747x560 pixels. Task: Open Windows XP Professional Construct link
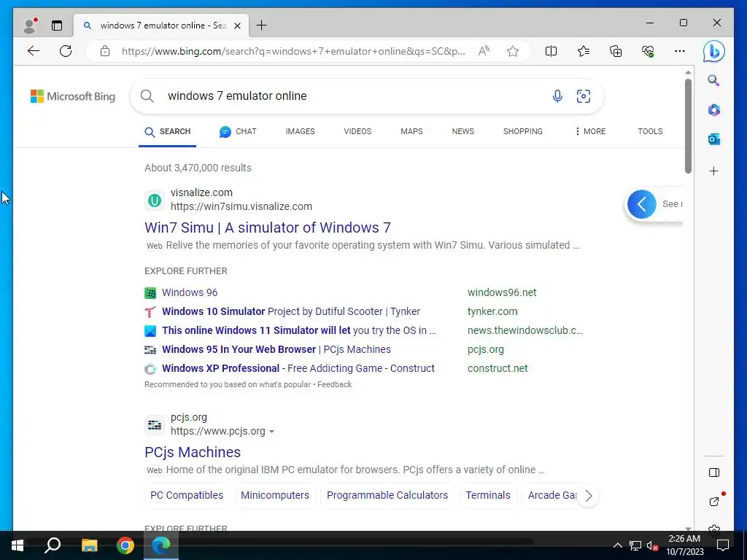click(298, 368)
